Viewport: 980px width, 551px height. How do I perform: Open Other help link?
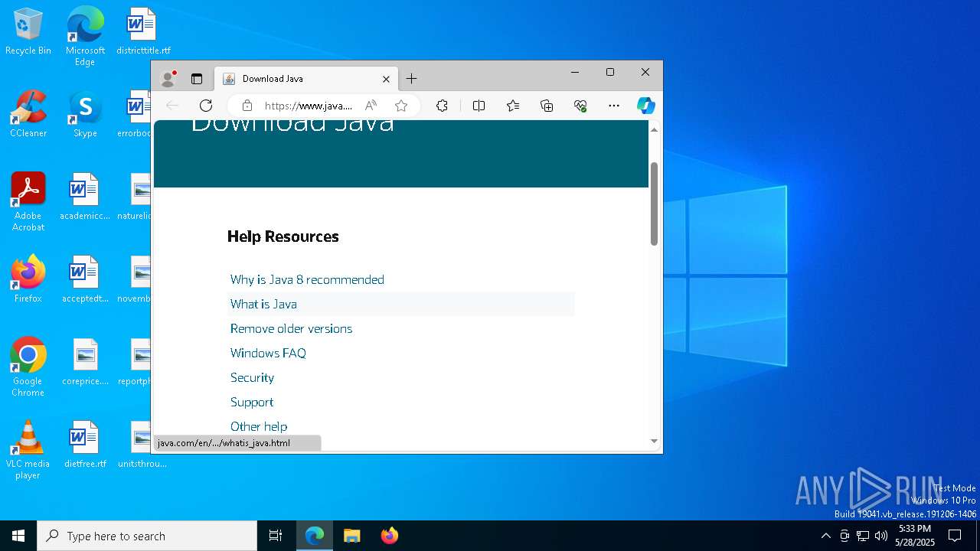tap(259, 426)
